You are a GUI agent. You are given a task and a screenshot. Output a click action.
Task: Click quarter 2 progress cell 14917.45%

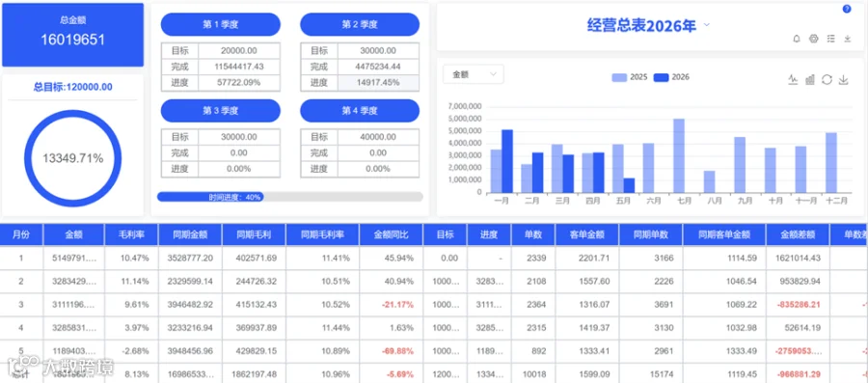[379, 82]
